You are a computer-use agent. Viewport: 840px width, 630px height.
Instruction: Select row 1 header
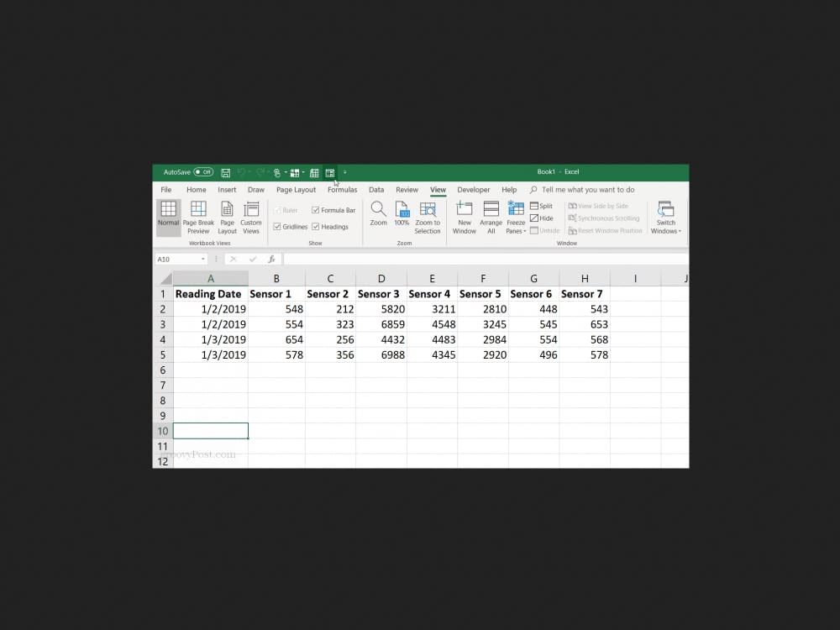click(163, 294)
